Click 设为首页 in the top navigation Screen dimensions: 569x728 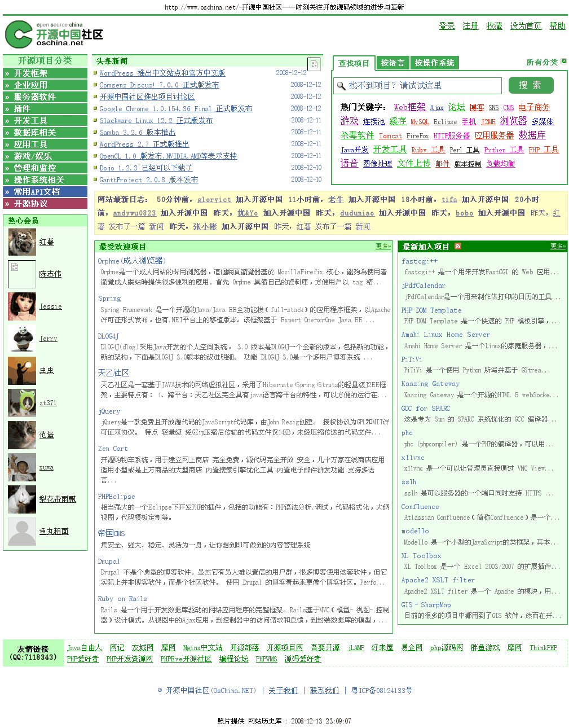(x=526, y=26)
